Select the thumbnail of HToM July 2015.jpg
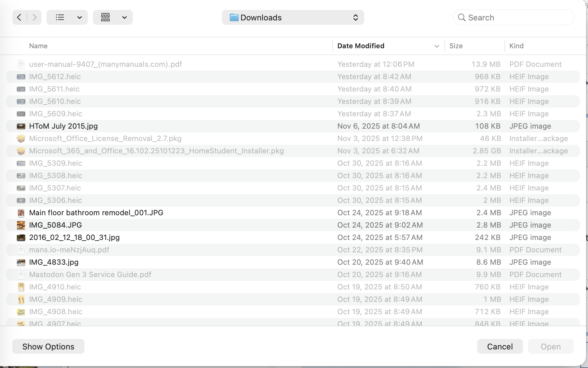Screen dimensions: 588x368 (21, 126)
